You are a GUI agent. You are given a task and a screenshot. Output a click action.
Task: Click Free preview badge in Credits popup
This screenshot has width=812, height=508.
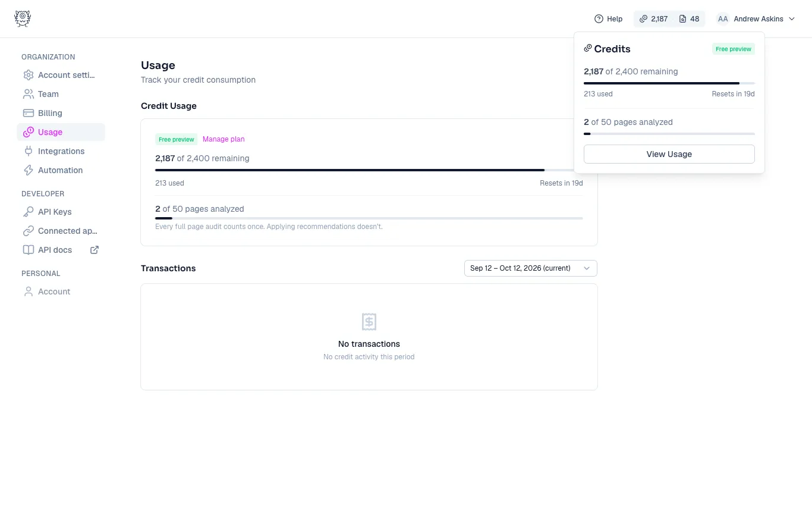coord(734,49)
